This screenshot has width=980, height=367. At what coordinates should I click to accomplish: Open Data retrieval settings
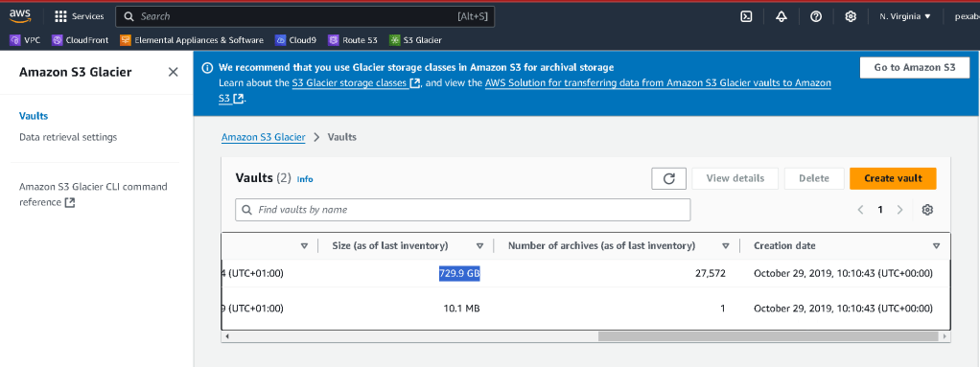[68, 137]
